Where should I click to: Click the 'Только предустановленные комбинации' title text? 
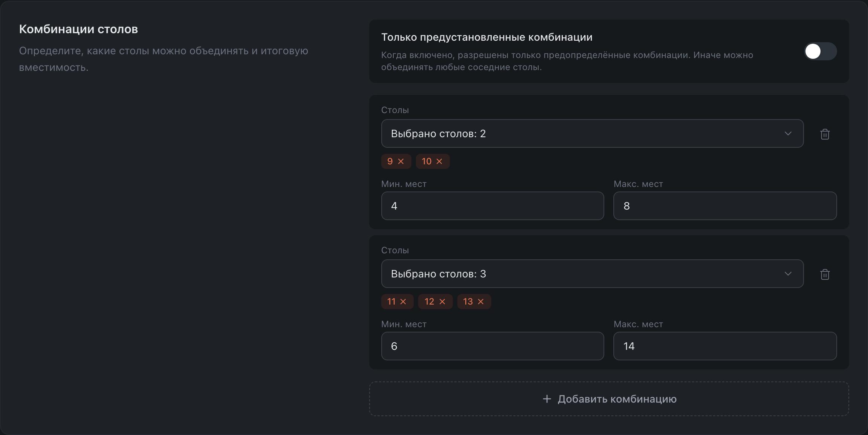487,37
